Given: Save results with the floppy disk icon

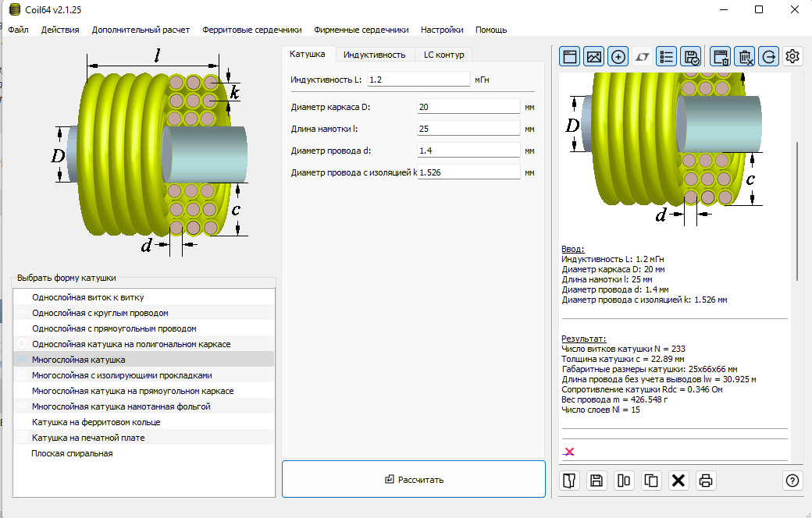Looking at the screenshot, I should (597, 481).
